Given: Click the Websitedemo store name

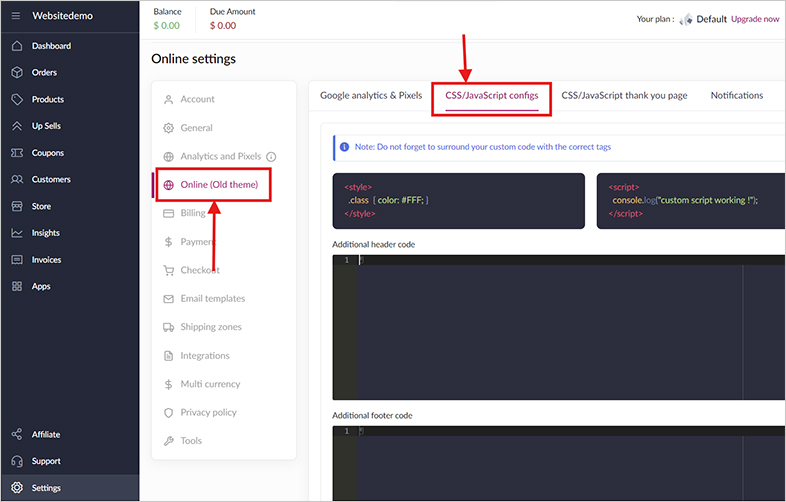Looking at the screenshot, I should pos(62,16).
